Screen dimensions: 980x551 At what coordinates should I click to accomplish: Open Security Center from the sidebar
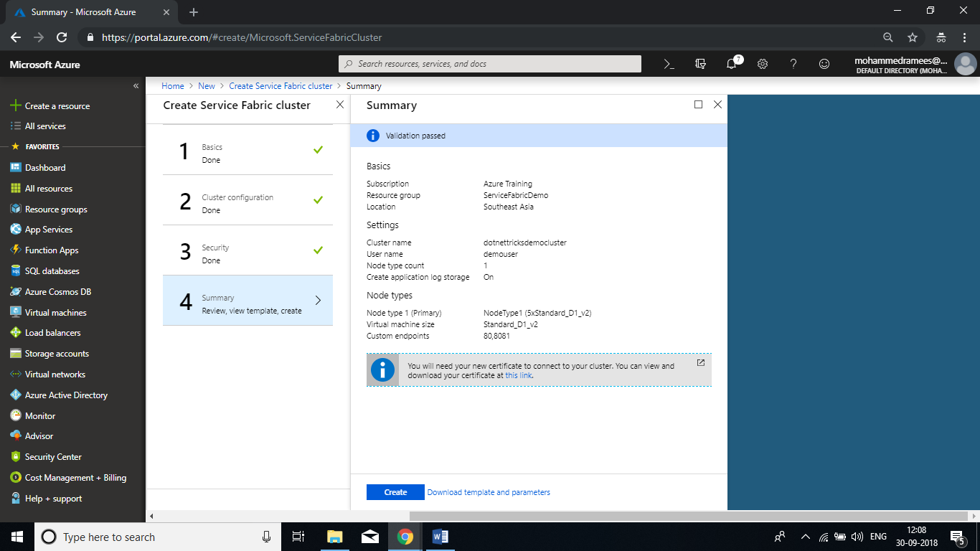53,457
